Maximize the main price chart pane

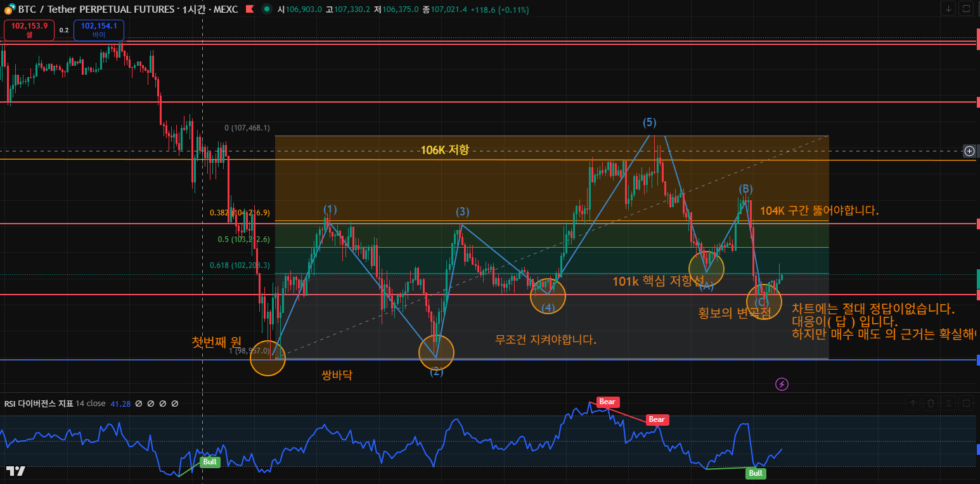click(966, 8)
